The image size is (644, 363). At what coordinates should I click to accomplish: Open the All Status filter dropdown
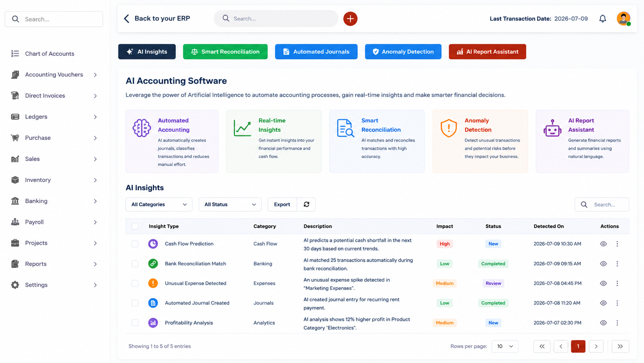pos(230,204)
